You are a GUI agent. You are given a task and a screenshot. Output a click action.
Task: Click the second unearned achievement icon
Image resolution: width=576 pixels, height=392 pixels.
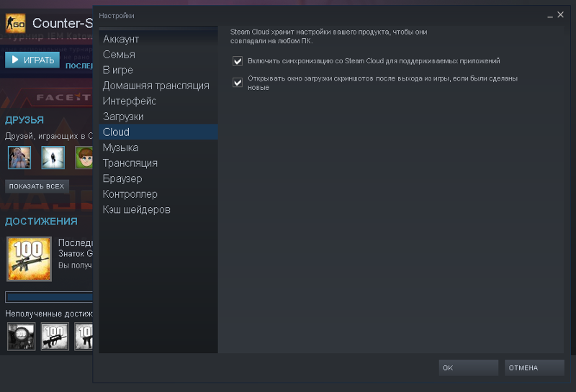(55, 336)
